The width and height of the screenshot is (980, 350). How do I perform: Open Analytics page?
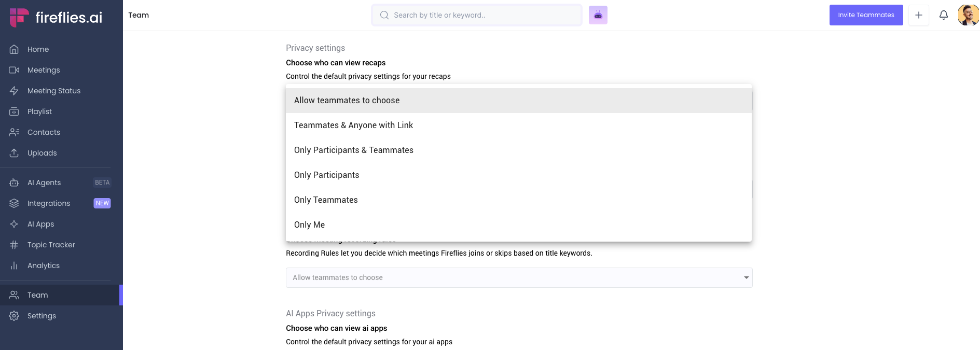tap(44, 265)
